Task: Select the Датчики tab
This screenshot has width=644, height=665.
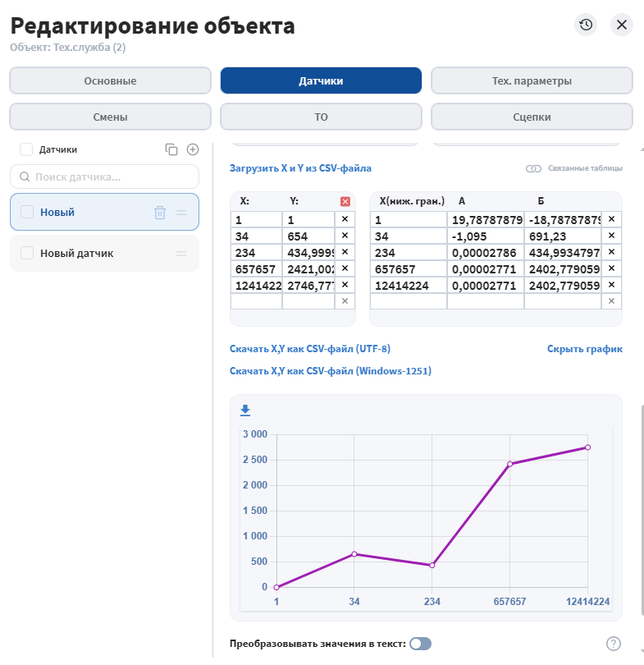Action: [321, 80]
